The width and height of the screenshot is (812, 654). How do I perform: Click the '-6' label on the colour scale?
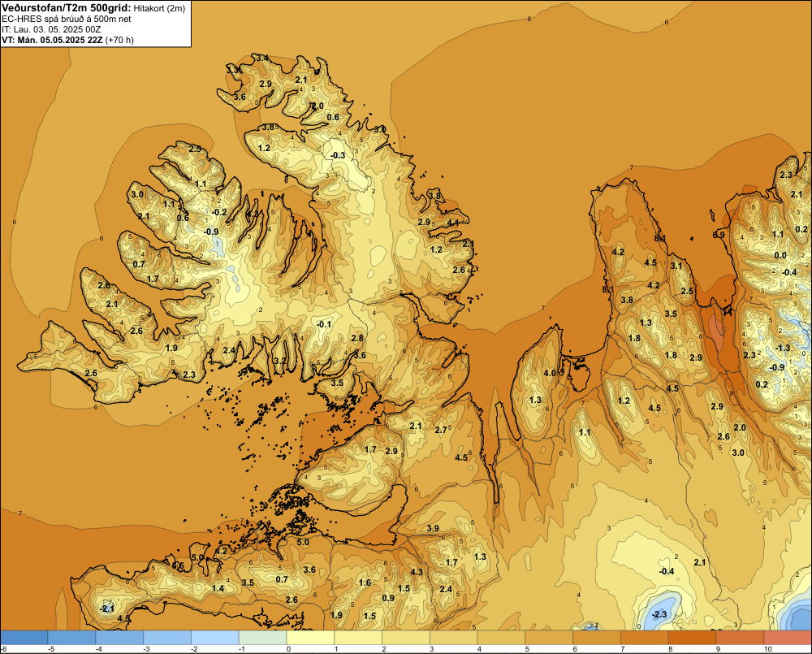point(3,649)
